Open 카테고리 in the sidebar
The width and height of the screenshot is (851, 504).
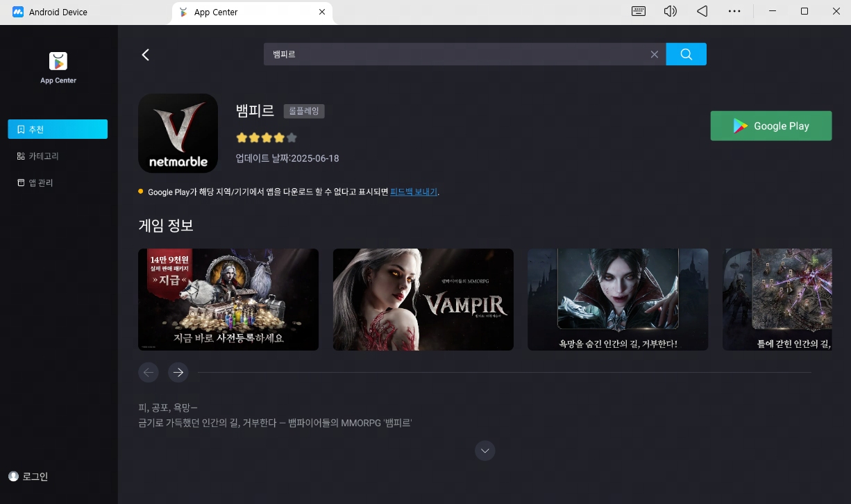point(43,156)
